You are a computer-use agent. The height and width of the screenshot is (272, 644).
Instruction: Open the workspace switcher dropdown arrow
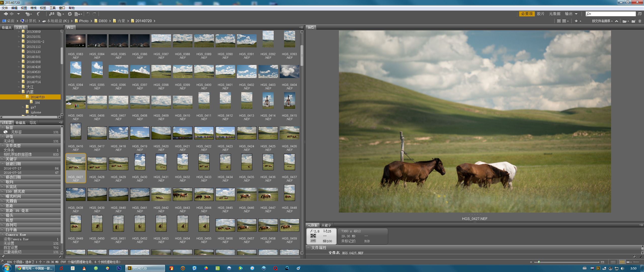(576, 14)
